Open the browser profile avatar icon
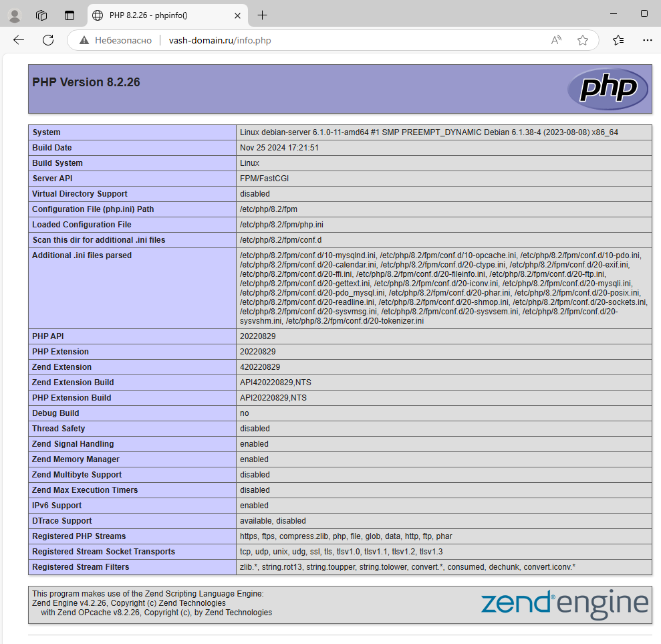This screenshot has height=644, width=661. click(x=15, y=15)
